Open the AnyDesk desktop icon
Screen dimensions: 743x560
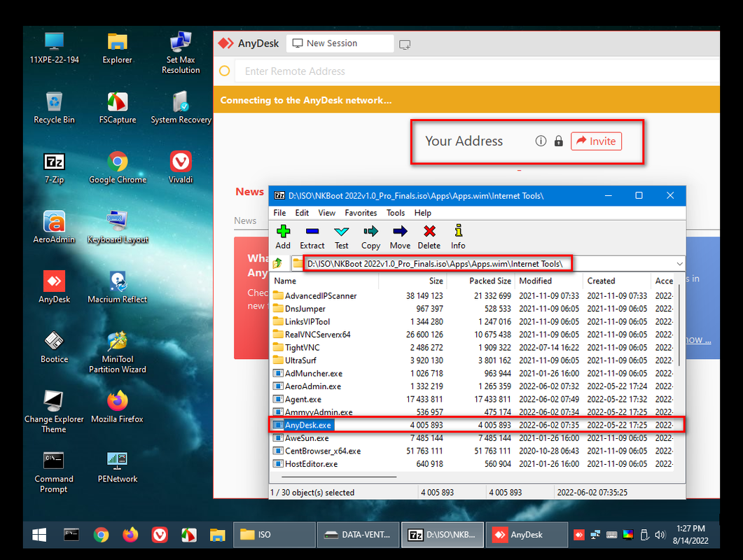(54, 288)
